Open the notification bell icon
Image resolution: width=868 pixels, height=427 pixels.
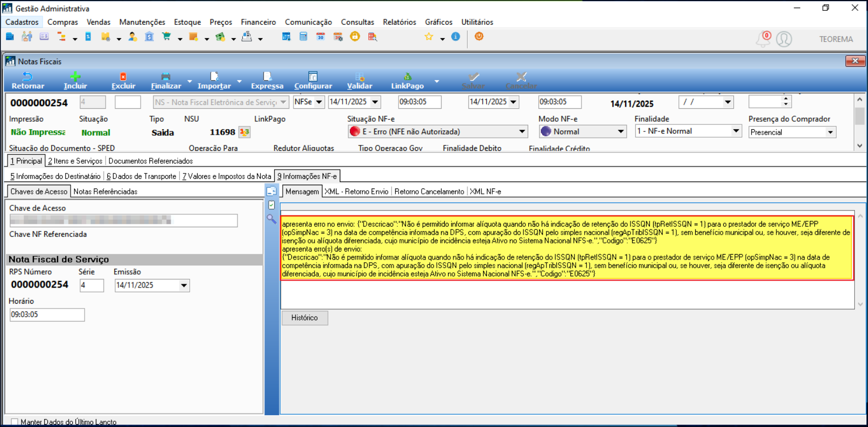coord(763,39)
